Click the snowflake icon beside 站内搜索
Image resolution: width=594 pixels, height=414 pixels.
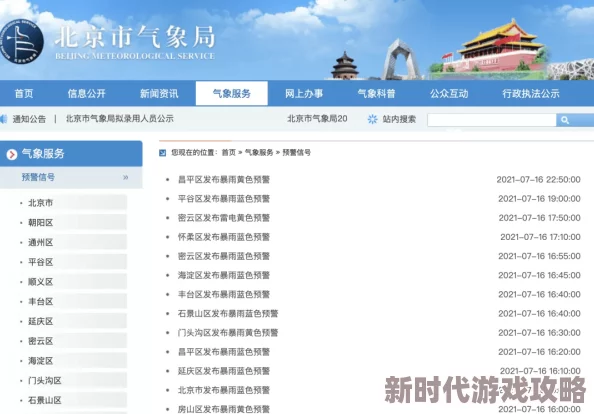pyautogui.click(x=372, y=119)
